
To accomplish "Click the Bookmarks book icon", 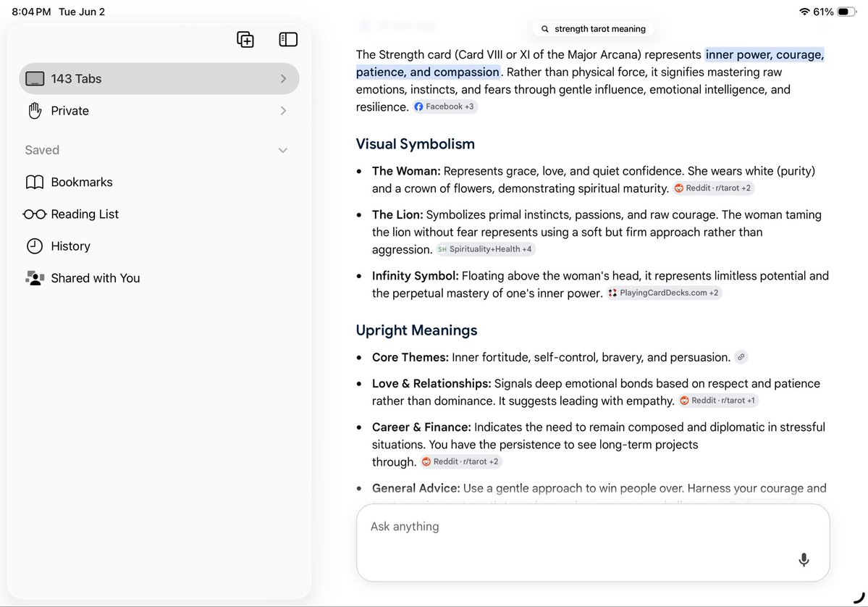I will 34,183.
